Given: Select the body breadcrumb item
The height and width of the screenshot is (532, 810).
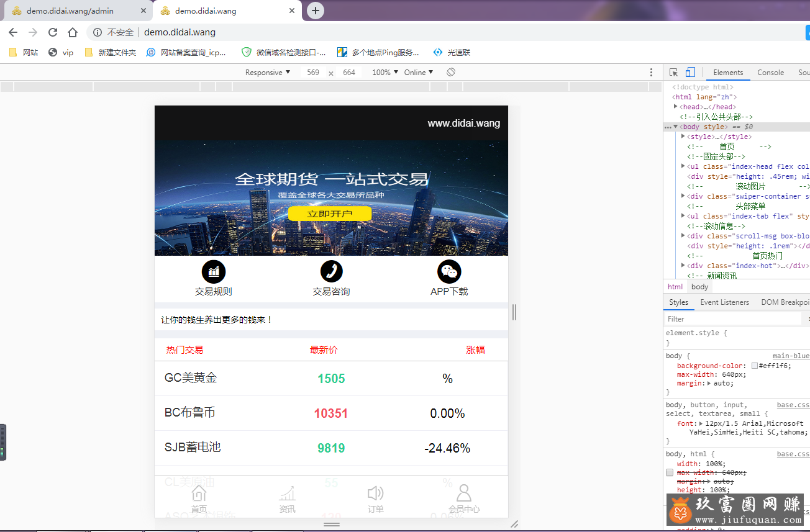Looking at the screenshot, I should click(x=700, y=287).
